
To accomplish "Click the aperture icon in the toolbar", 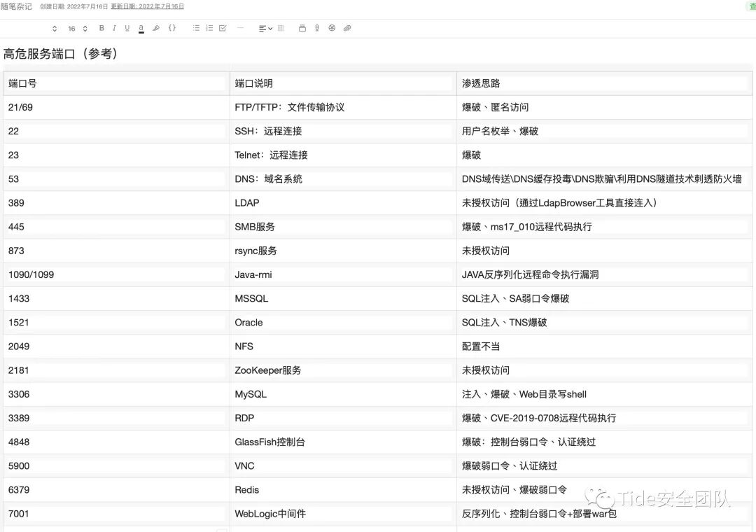I will (332, 28).
